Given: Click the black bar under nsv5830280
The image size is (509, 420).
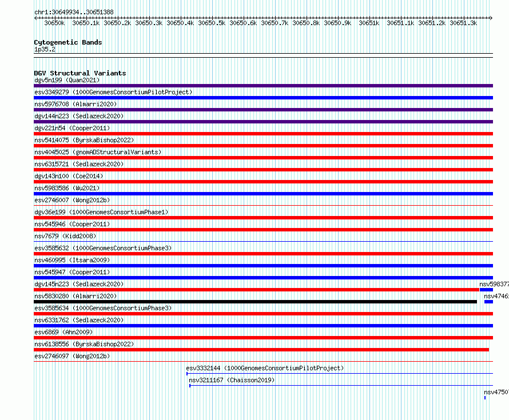Looking at the screenshot, I should (256, 302).
